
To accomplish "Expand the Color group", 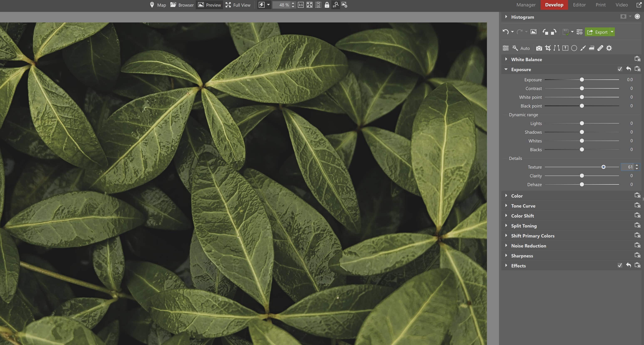I will click(x=506, y=195).
